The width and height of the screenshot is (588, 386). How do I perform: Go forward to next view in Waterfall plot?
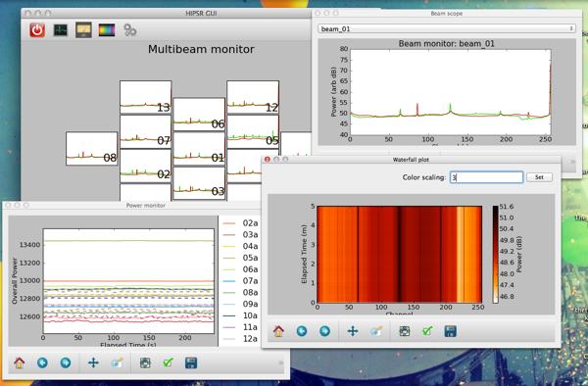coord(324,331)
